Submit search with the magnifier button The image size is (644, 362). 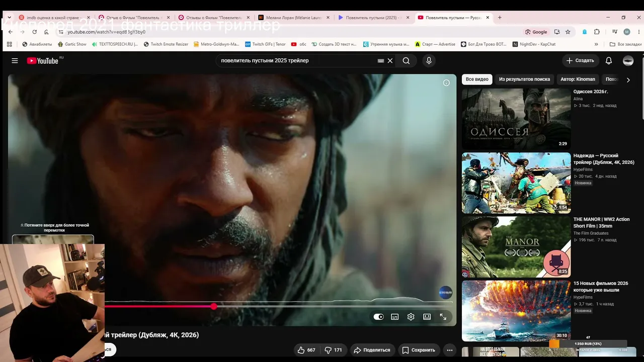pos(406,61)
